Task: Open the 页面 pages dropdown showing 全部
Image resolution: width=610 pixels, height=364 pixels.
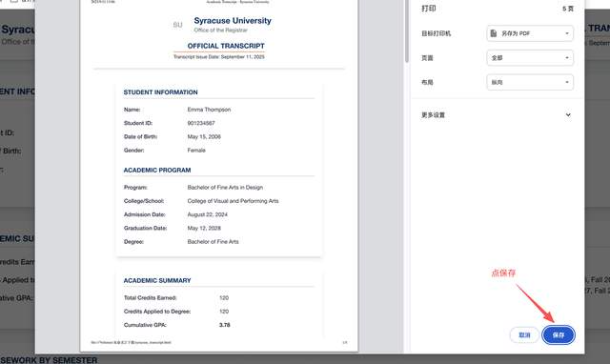Action: click(530, 58)
